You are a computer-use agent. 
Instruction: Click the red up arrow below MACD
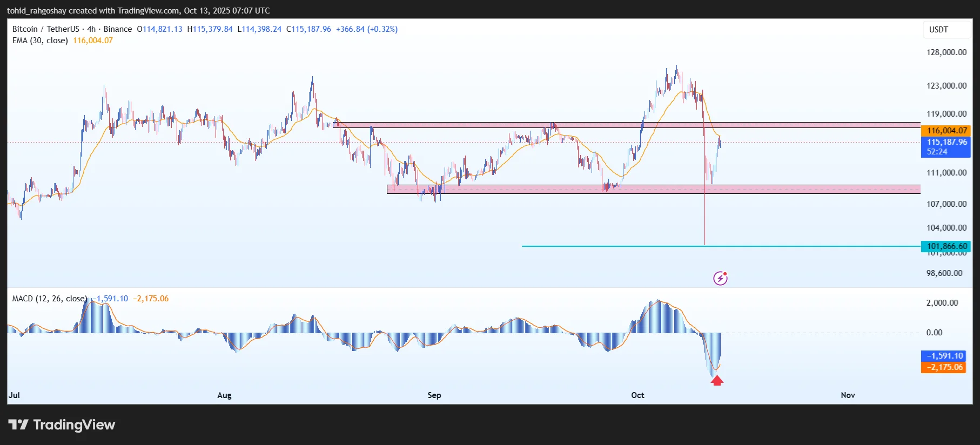tap(717, 381)
